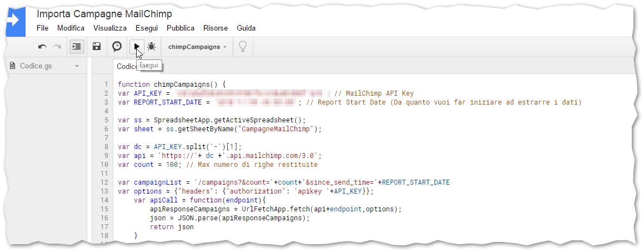This screenshot has width=644, height=252.
Task: Select the Codice.gs file in sidebar
Action: [x=36, y=66]
